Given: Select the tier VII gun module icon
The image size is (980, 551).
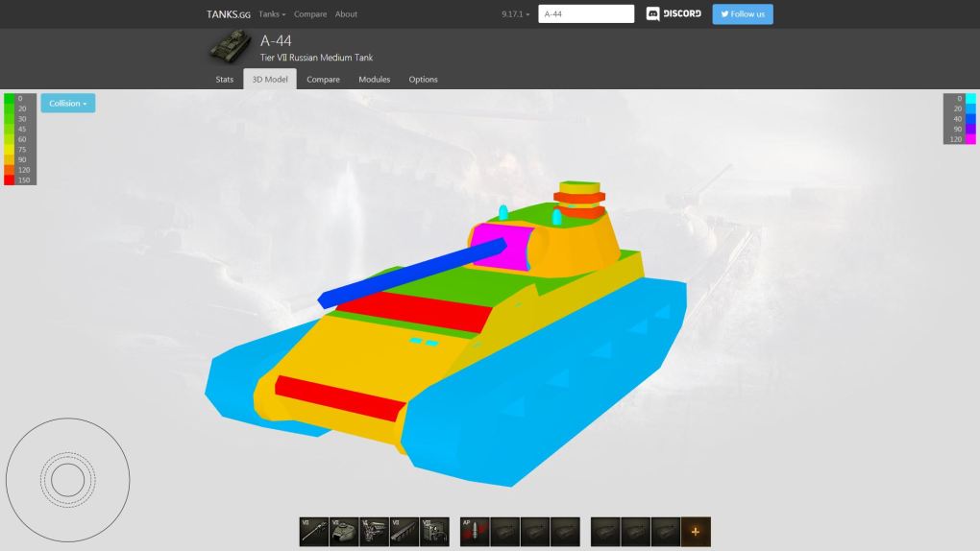Looking at the screenshot, I should 313,531.
